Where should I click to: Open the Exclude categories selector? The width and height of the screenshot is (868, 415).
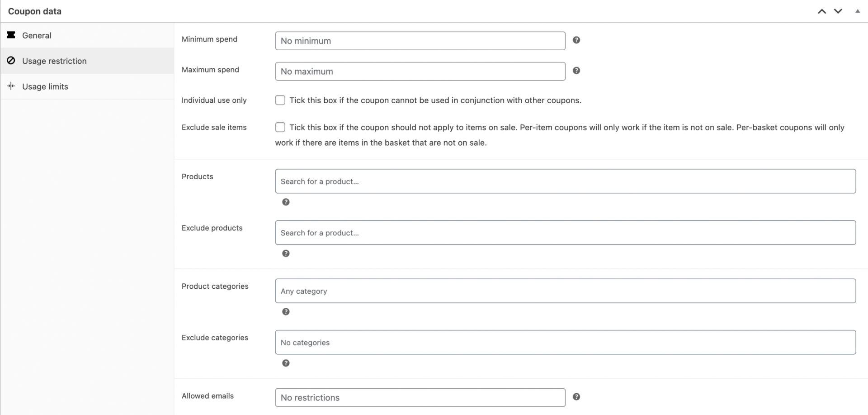(565, 342)
